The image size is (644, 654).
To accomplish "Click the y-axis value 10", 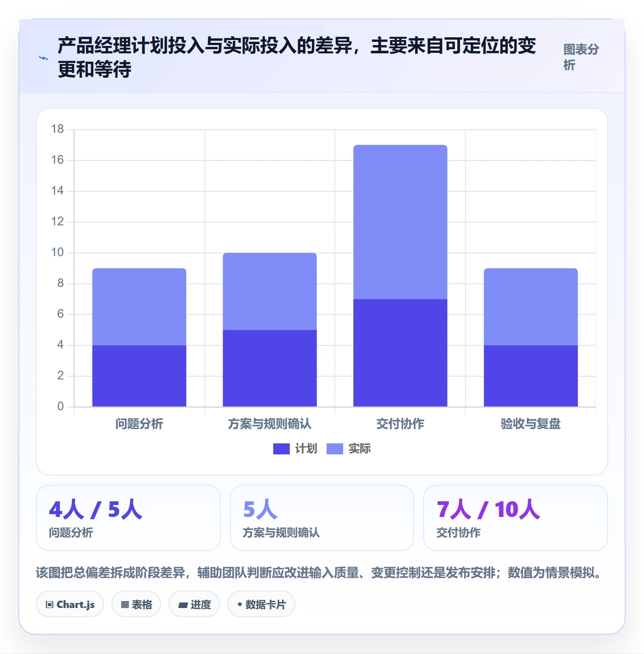I will [x=57, y=252].
